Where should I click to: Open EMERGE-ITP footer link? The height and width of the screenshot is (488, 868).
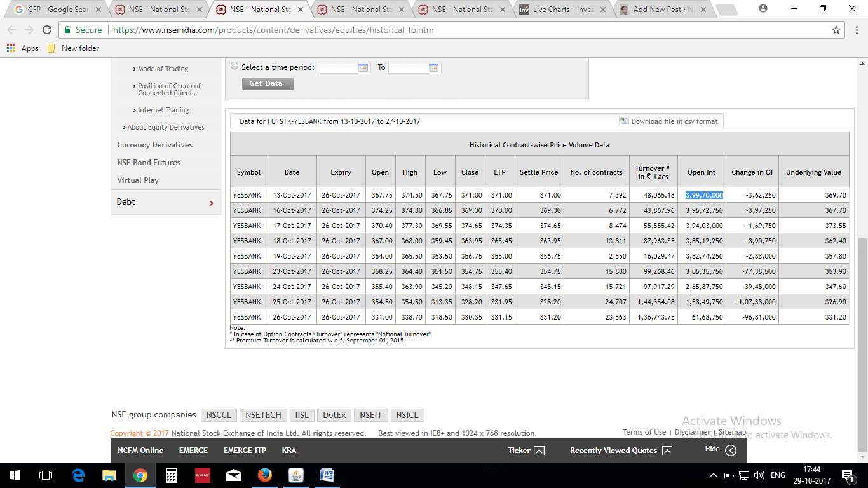click(x=245, y=451)
